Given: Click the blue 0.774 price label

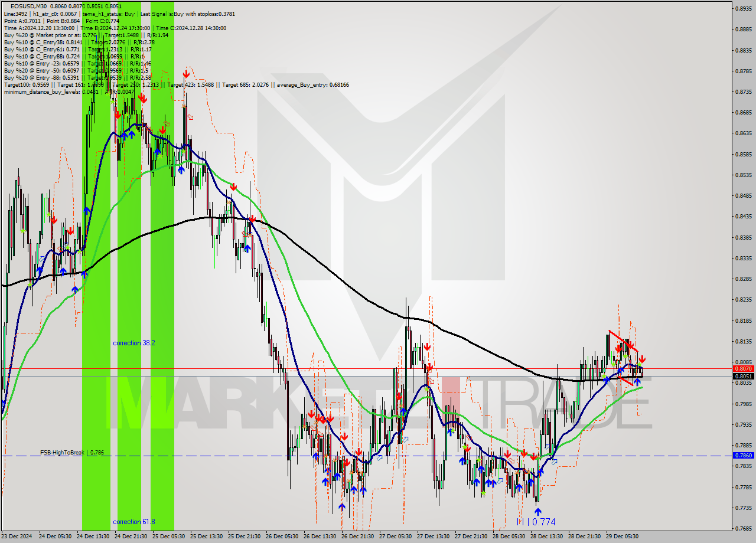Looking at the screenshot, I should click(x=543, y=522).
